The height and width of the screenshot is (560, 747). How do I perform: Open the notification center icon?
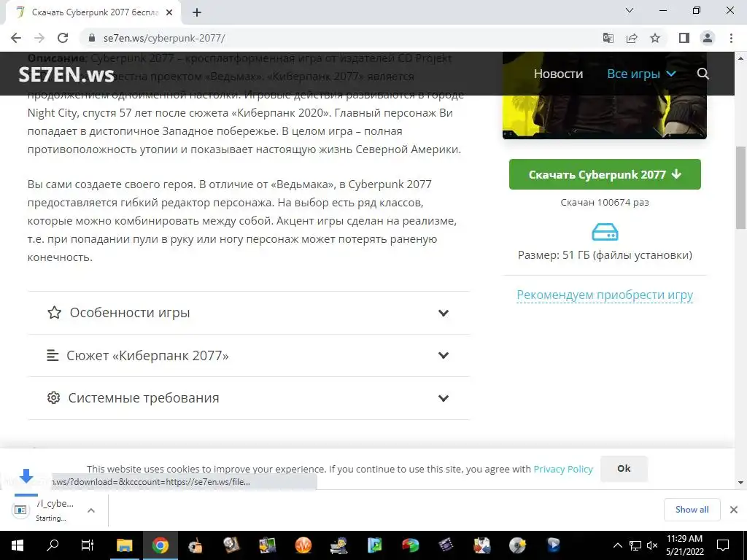(723, 545)
